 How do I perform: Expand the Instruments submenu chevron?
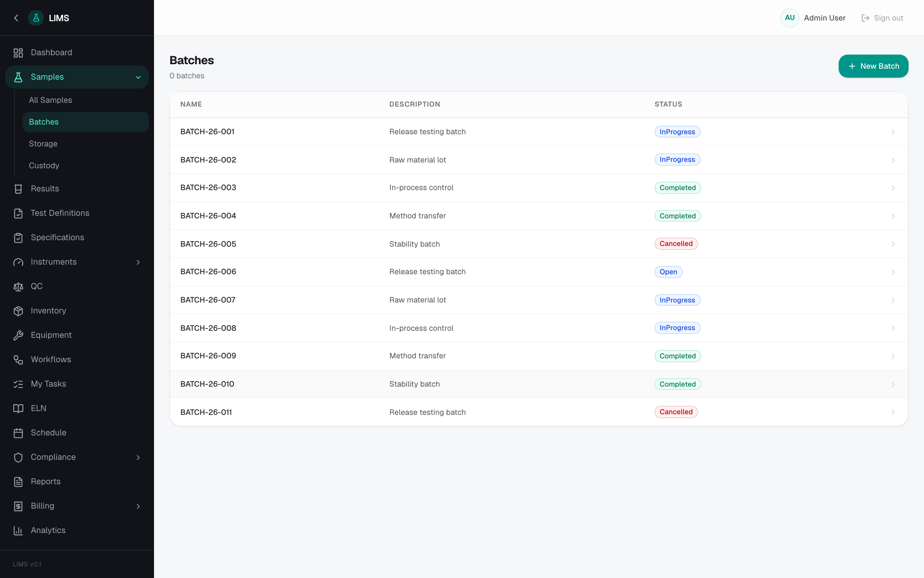click(x=138, y=262)
